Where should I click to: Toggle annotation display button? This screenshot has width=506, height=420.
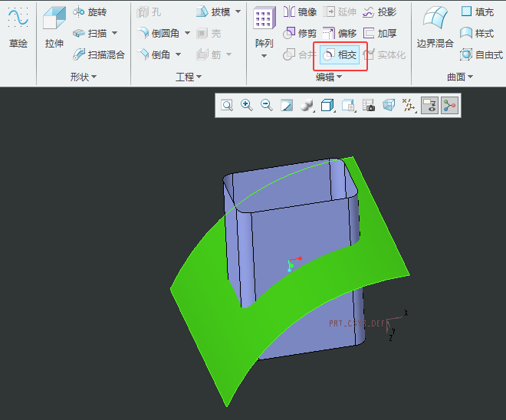coord(429,106)
